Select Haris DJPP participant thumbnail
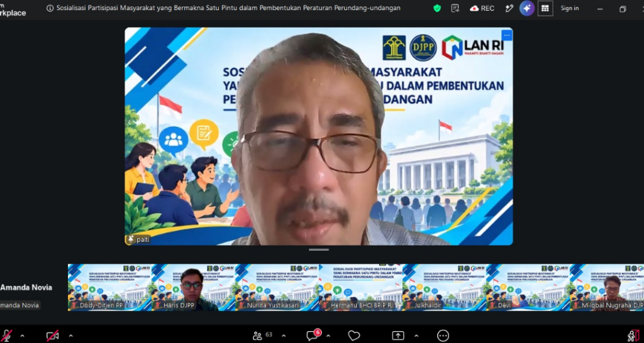 pos(194,287)
